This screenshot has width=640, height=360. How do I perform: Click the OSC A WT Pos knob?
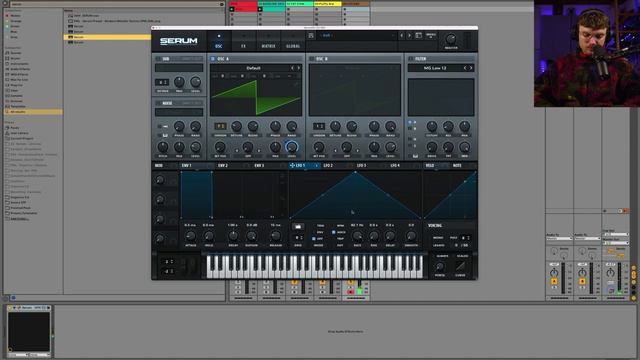coord(220,147)
